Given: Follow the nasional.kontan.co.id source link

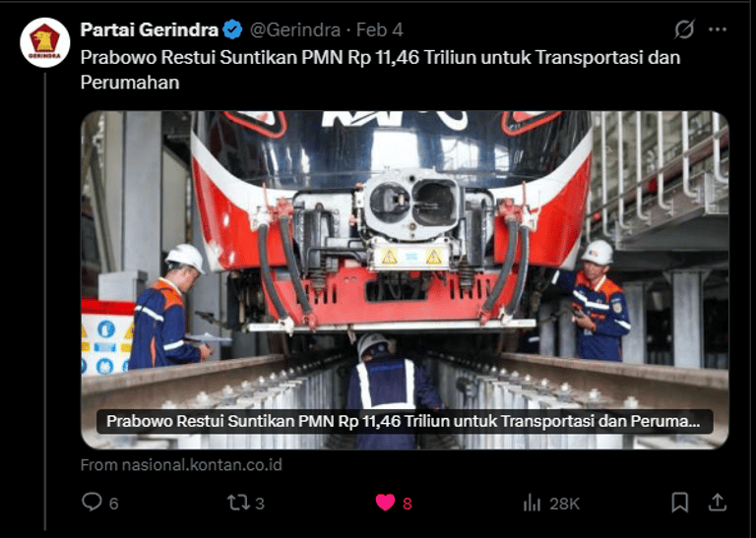Looking at the screenshot, I should click(181, 465).
